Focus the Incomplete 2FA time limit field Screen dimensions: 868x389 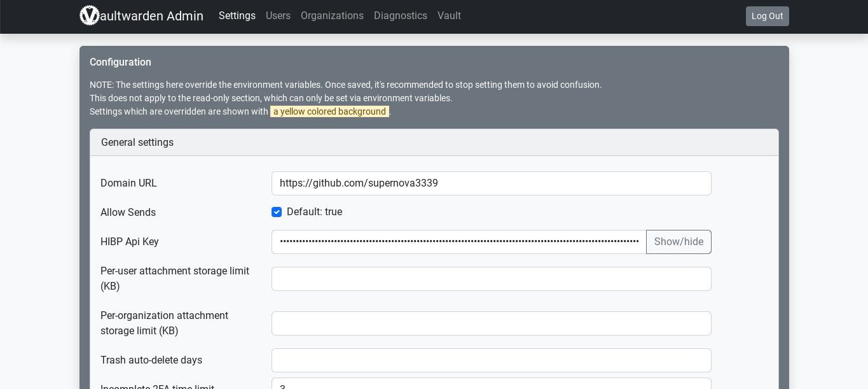coord(491,385)
